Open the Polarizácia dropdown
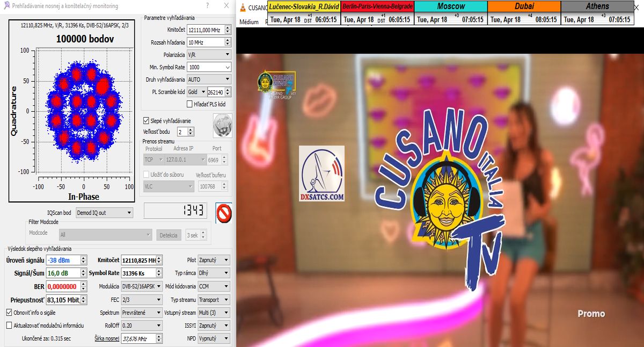 point(209,55)
